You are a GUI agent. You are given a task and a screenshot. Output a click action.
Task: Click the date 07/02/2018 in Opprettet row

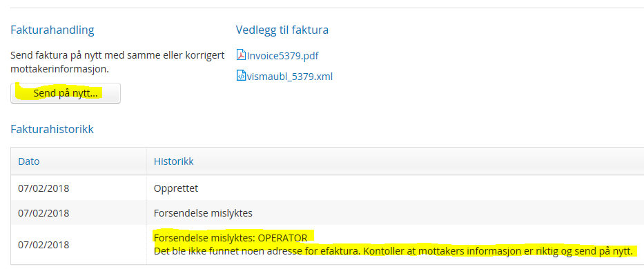point(43,188)
